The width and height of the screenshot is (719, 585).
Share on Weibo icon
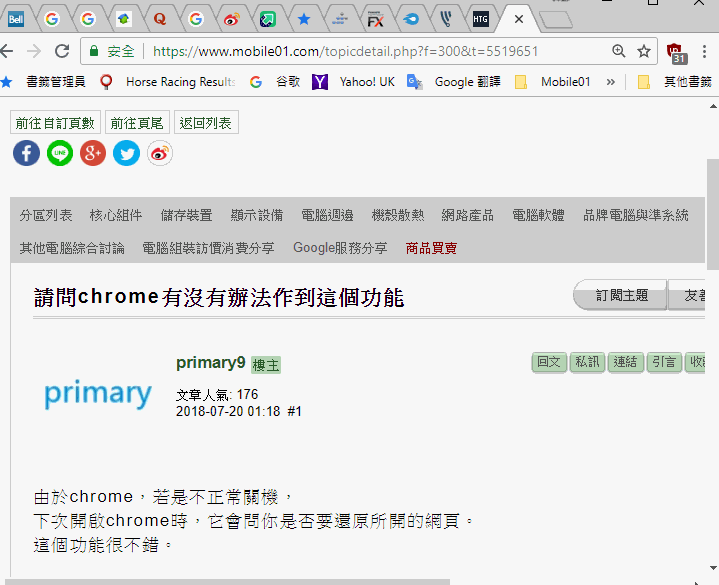(x=160, y=153)
